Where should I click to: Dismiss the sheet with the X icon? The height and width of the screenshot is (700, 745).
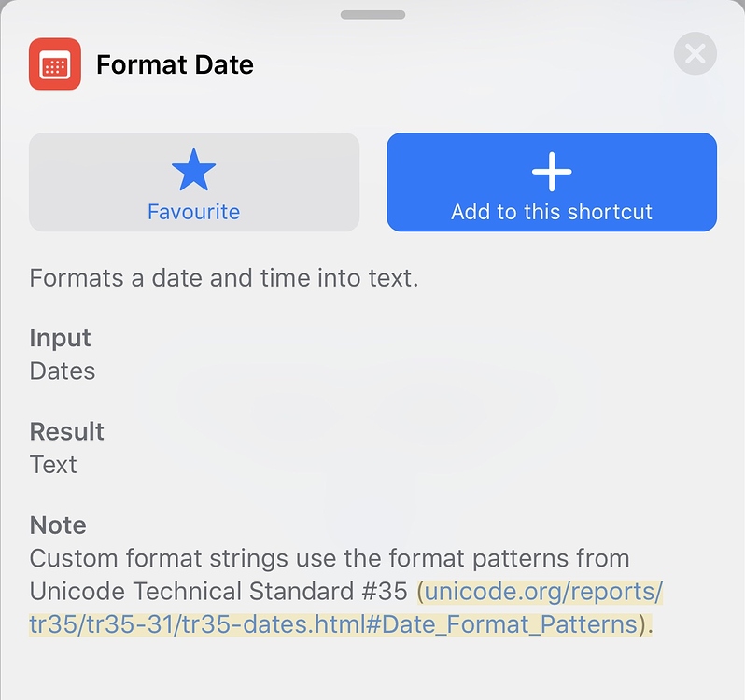(696, 53)
